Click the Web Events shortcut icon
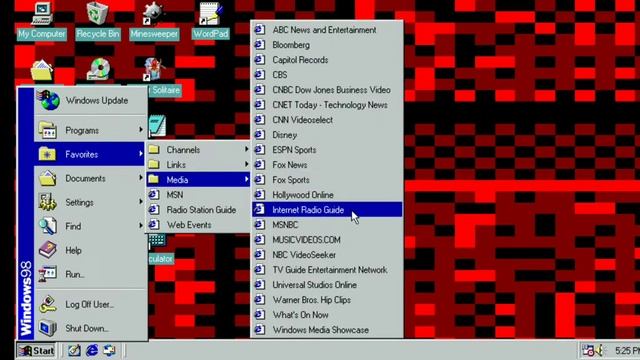Image resolution: width=640 pixels, height=360 pixels. coord(154,224)
